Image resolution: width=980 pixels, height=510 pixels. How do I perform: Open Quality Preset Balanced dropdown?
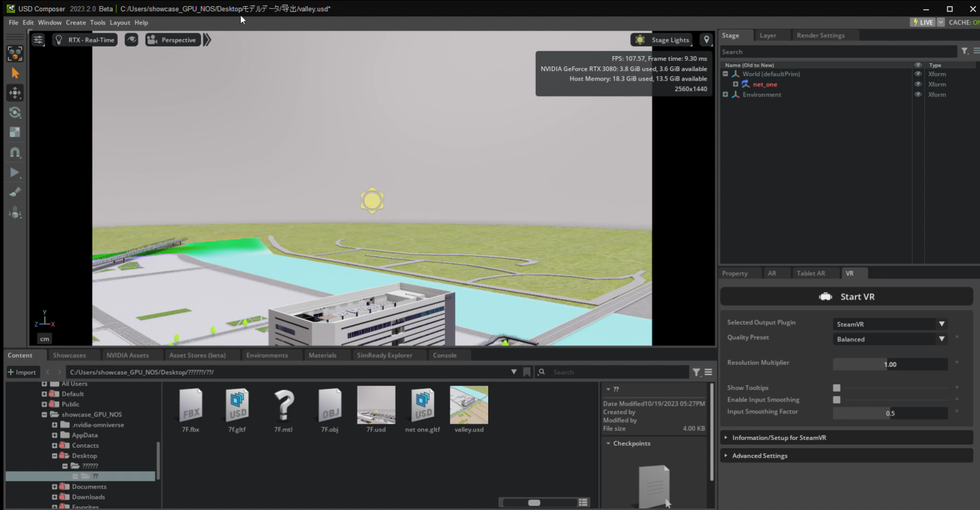tap(890, 339)
